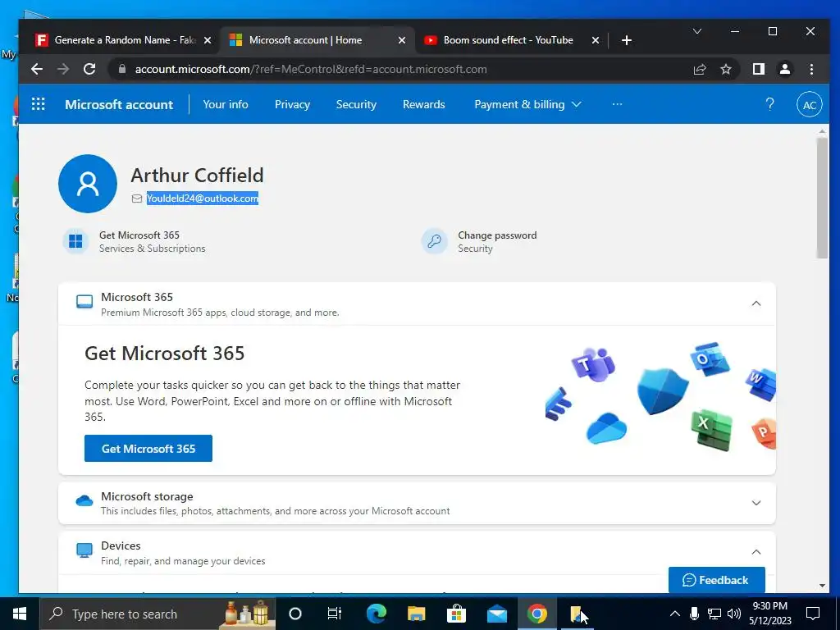
Task: Open the Rewards tab
Action: 424,104
